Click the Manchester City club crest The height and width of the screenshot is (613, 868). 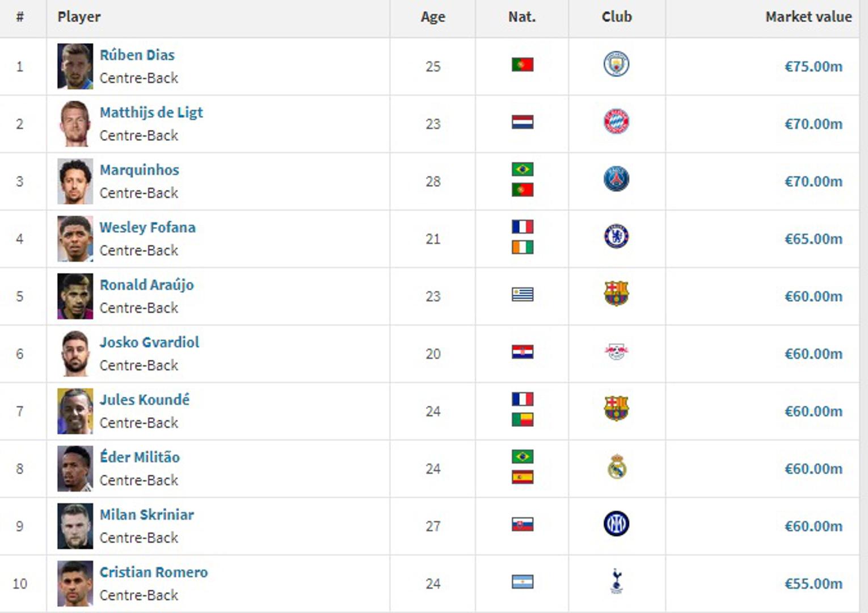point(616,65)
